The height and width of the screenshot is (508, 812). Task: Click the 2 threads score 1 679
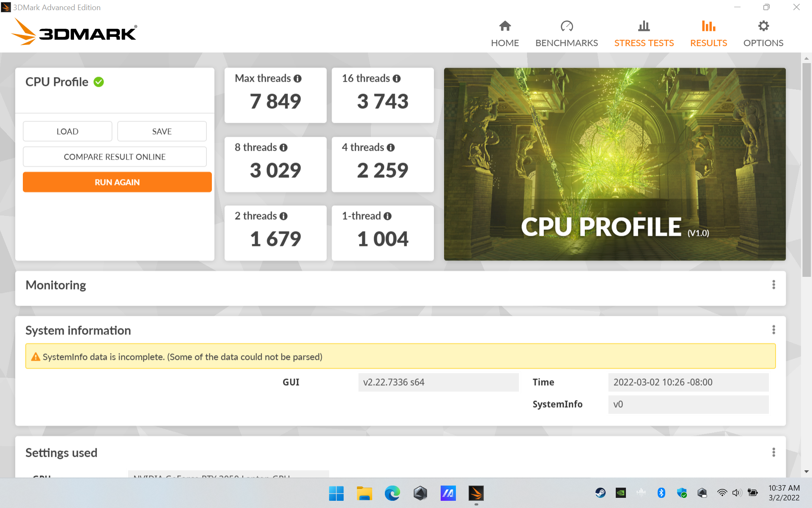click(275, 239)
